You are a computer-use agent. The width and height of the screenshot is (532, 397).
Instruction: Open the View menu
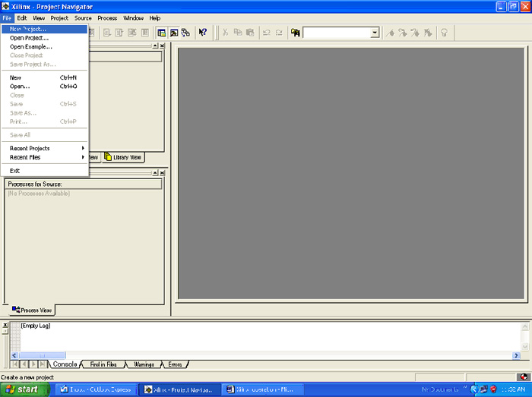coord(39,18)
